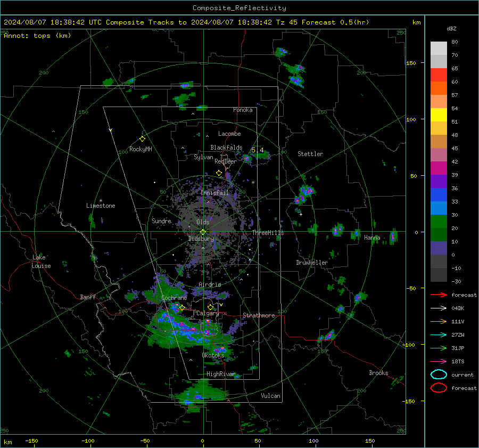The width and height of the screenshot is (479, 448).
Task: Click the storm cell beside the 5.4 annotation
Action: tap(246, 158)
